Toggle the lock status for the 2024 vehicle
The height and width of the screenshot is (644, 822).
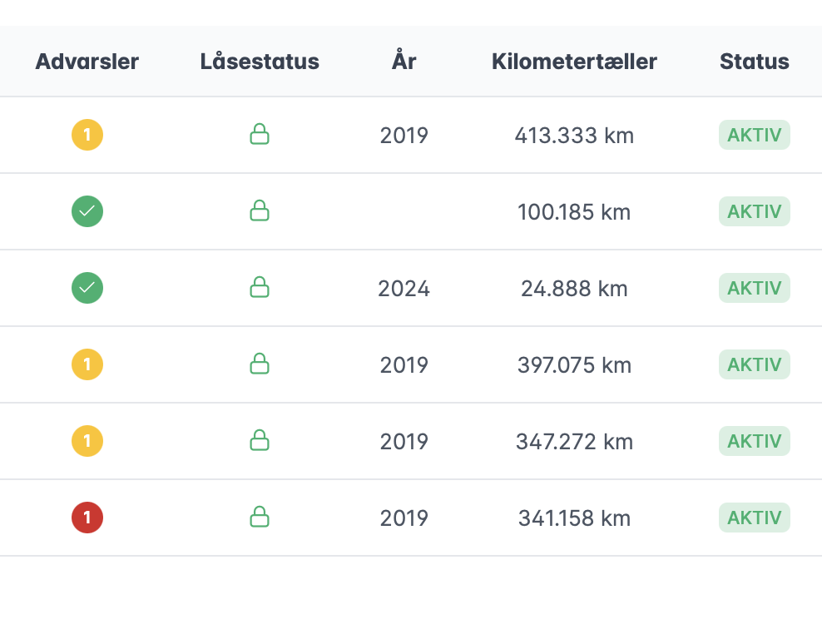coord(260,288)
